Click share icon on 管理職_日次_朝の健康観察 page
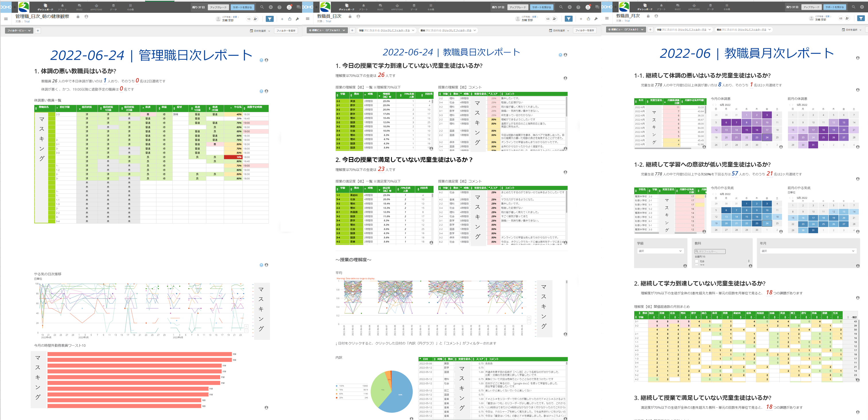This screenshot has width=868, height=420. (x=289, y=19)
